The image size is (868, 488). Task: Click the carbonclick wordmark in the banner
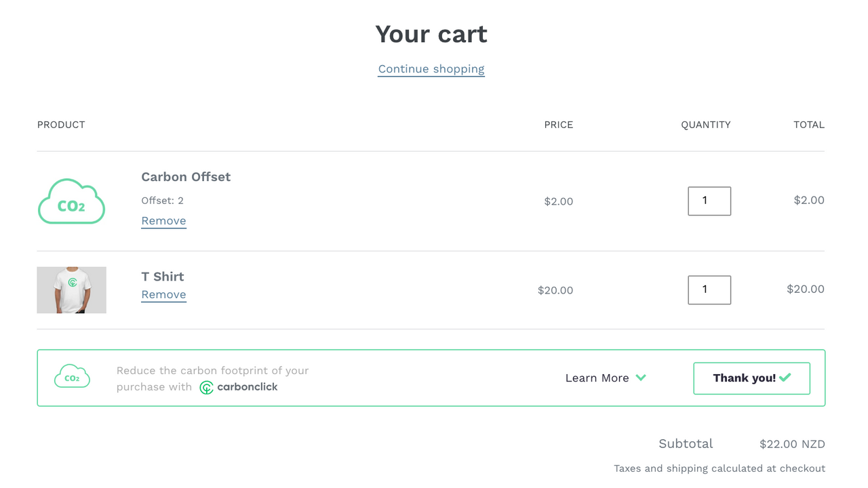247,387
